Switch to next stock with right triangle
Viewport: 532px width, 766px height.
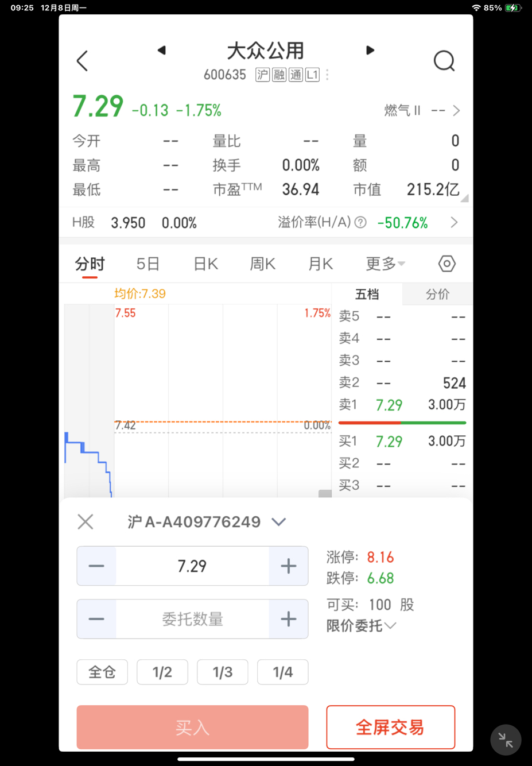click(370, 51)
